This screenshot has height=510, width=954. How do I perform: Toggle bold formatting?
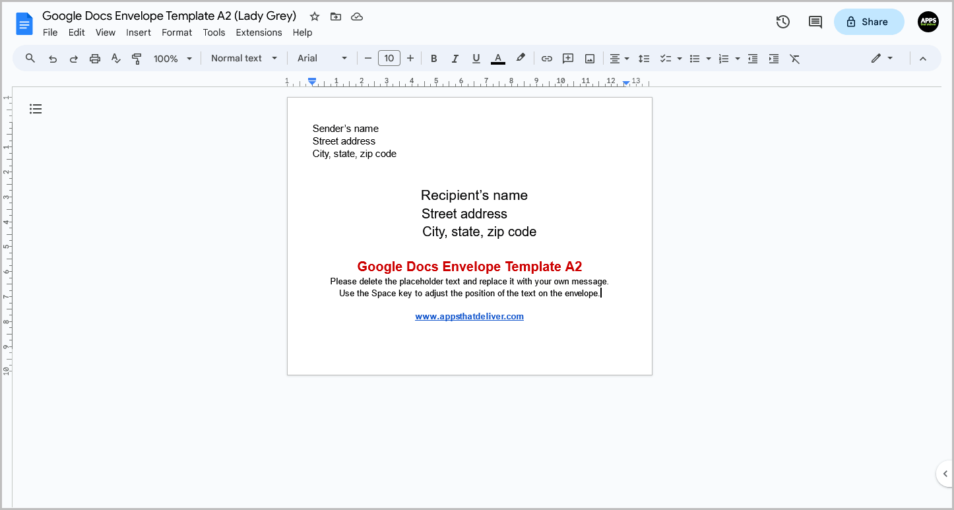point(434,59)
